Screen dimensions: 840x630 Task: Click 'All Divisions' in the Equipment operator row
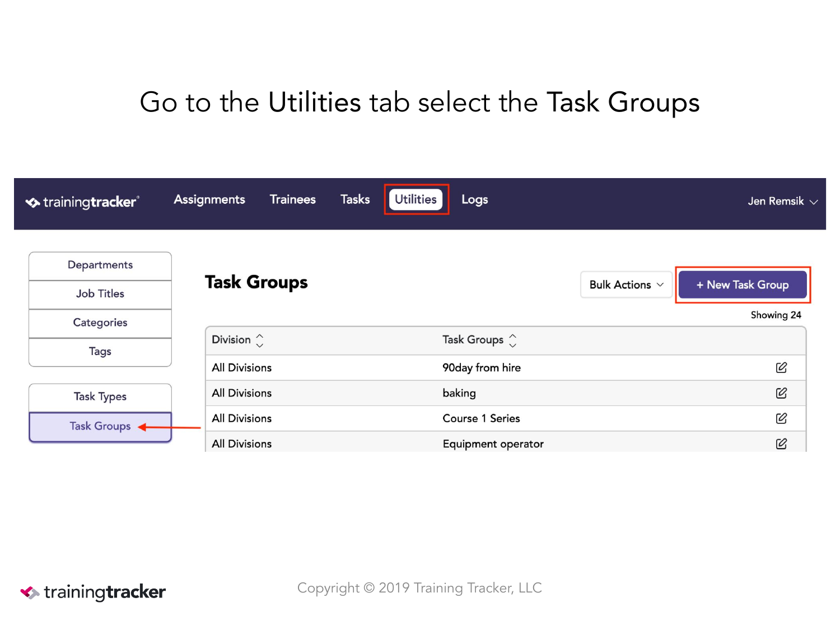tap(241, 444)
